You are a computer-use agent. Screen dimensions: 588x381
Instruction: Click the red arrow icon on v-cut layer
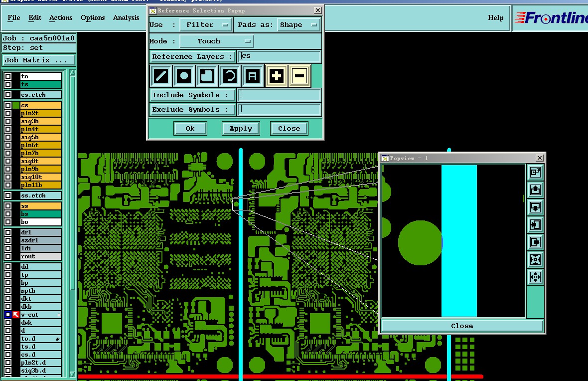[16, 315]
